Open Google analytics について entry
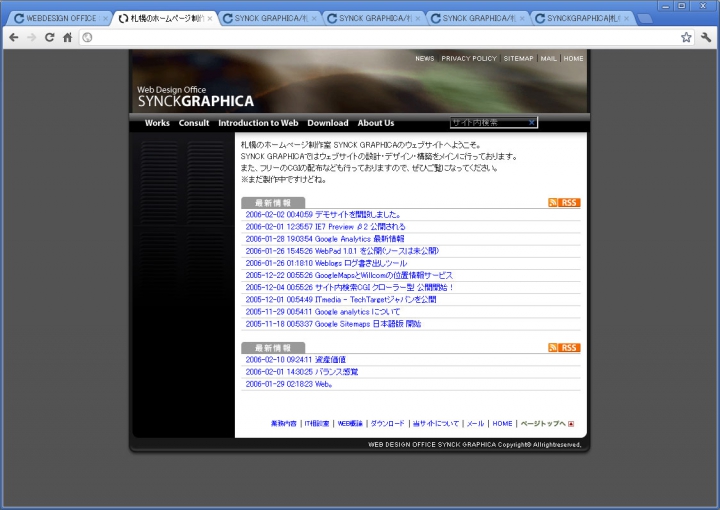720x510 pixels. click(x=322, y=312)
